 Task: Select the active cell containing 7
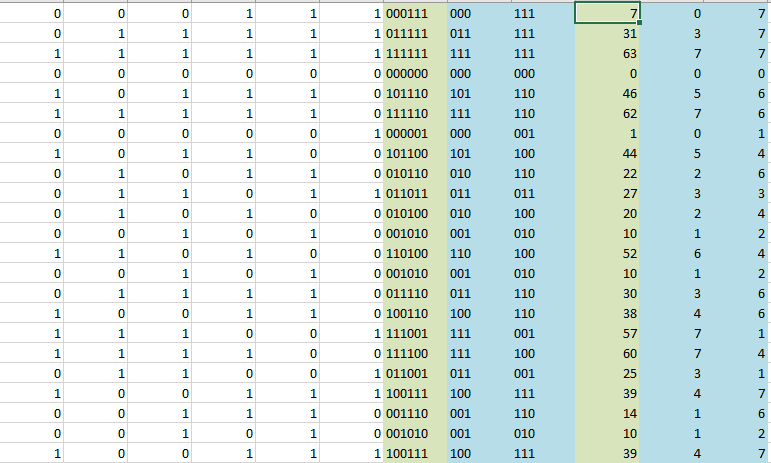point(606,13)
